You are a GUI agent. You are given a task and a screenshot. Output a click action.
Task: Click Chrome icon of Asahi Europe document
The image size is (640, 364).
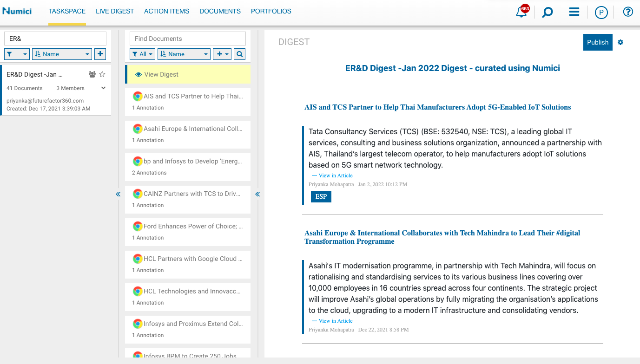tap(137, 129)
